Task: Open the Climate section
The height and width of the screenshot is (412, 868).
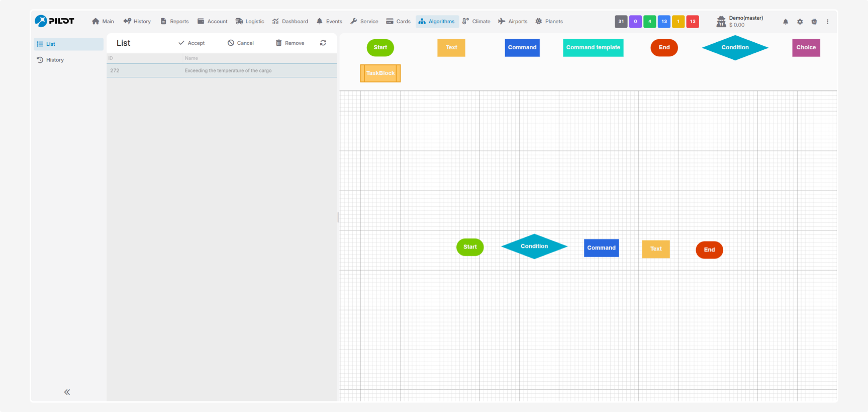Action: click(x=476, y=22)
